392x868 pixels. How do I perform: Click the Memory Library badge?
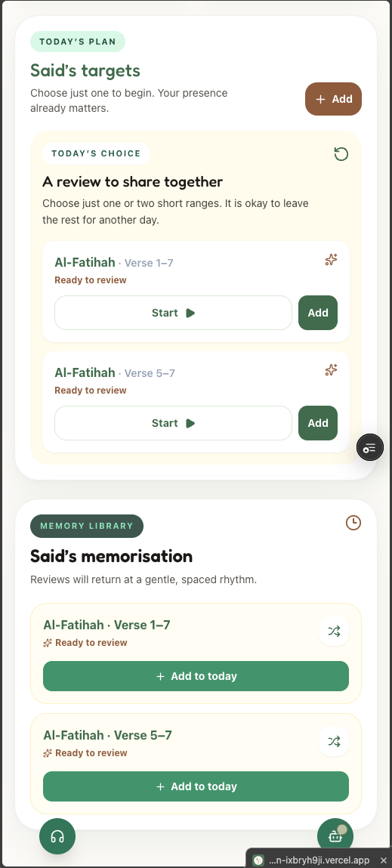tap(87, 526)
